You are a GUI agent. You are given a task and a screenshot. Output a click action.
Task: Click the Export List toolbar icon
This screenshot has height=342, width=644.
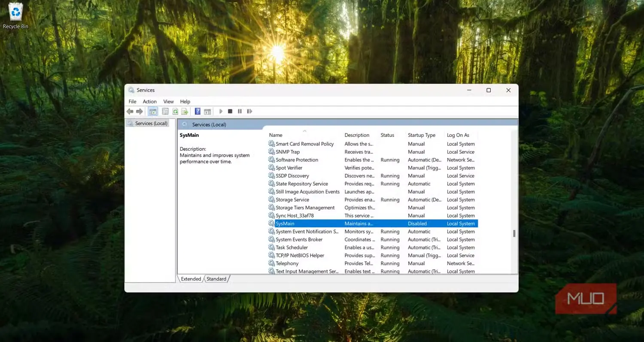[x=185, y=112]
